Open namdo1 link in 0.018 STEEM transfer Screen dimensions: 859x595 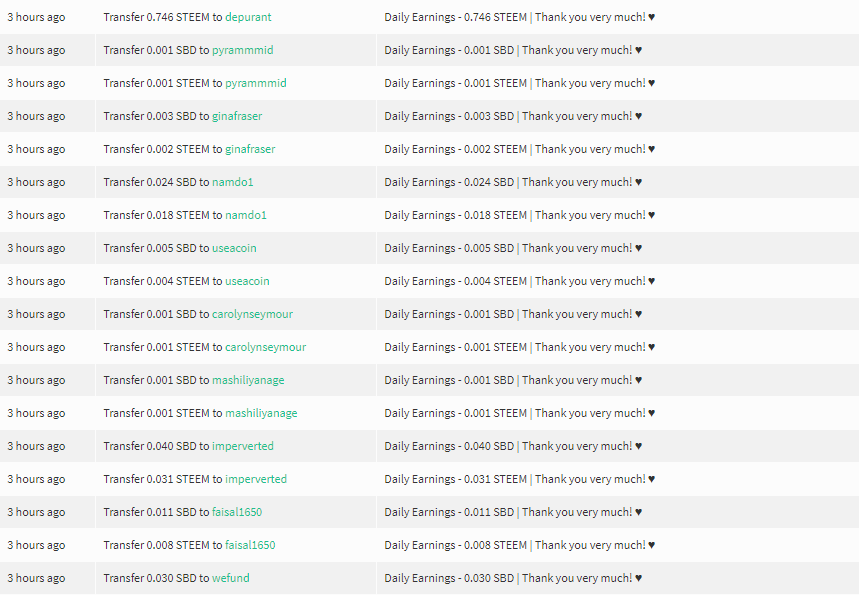[x=246, y=215]
